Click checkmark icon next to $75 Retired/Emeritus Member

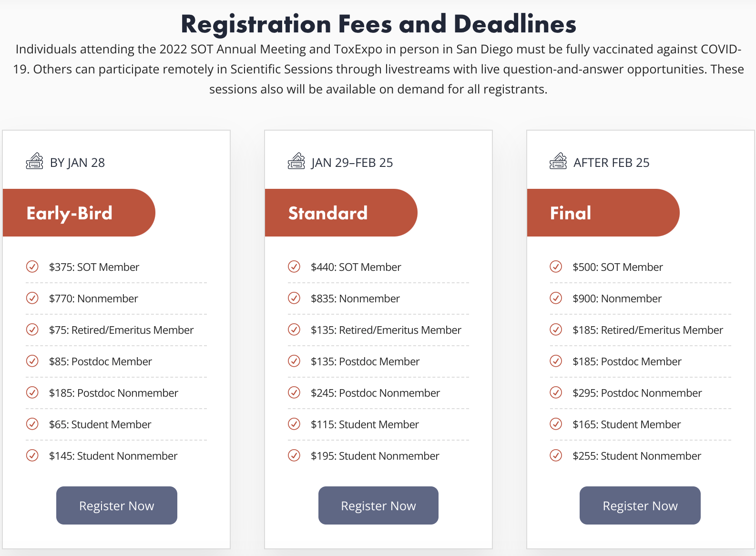click(x=32, y=329)
